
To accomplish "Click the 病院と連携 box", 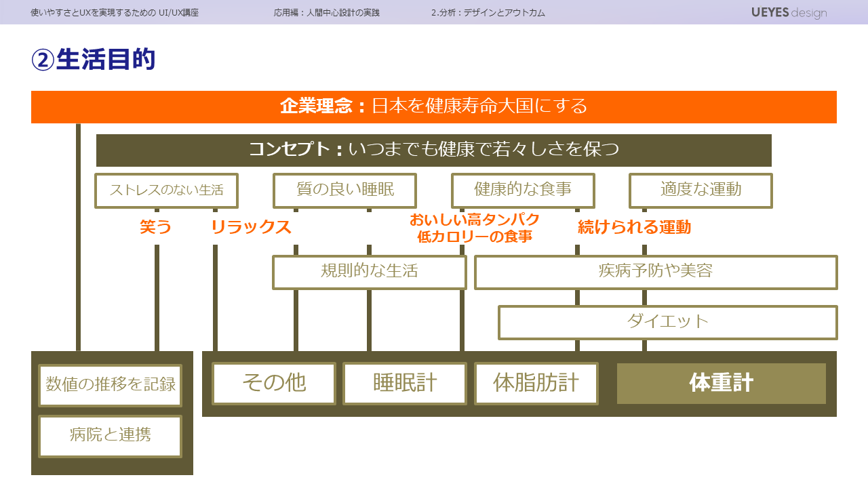I will 111,436.
